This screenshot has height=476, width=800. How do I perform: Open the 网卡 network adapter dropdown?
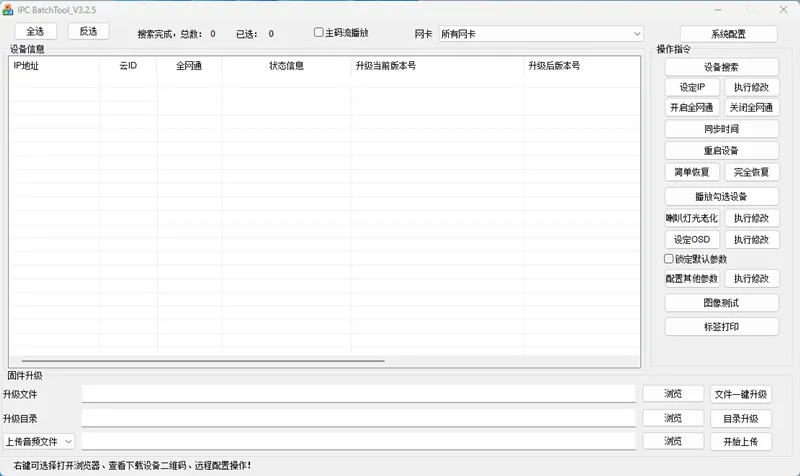click(x=540, y=34)
